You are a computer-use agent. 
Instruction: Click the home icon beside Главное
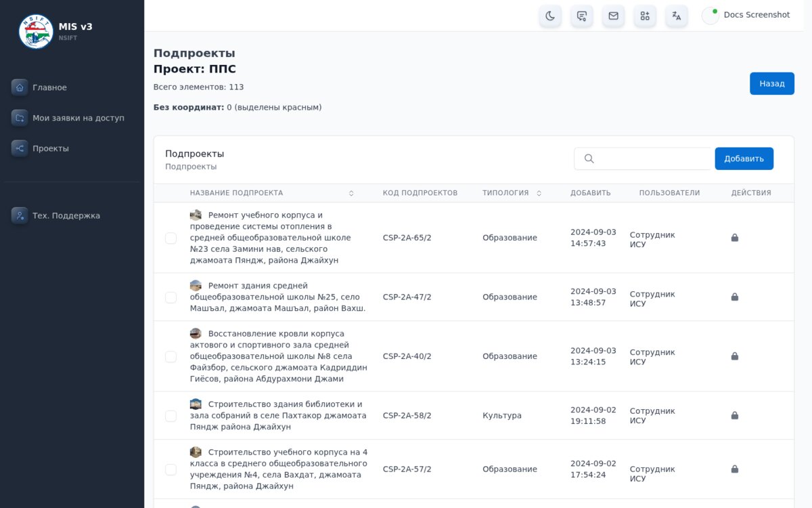click(20, 87)
